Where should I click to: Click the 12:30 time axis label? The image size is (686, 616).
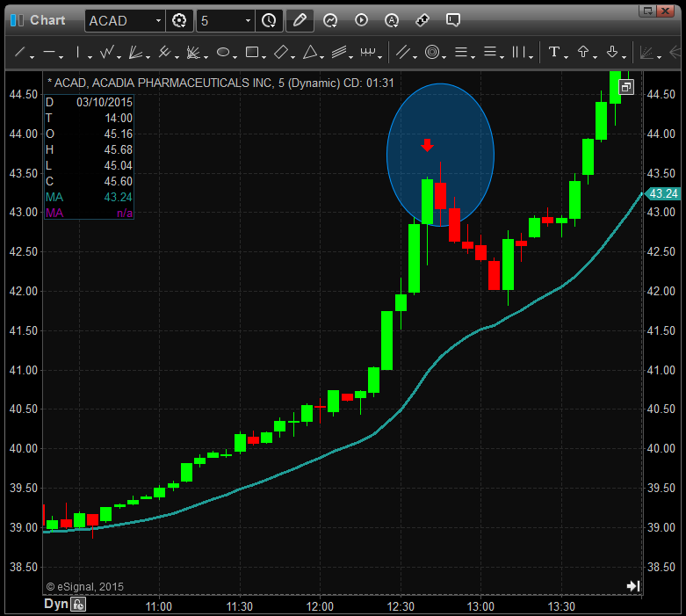[401, 606]
